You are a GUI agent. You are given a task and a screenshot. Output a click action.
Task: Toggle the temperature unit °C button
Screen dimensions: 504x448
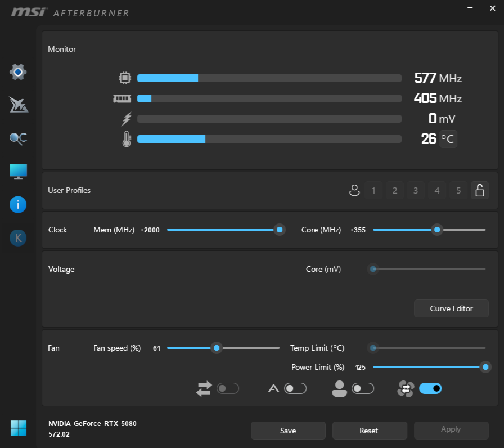(x=448, y=138)
